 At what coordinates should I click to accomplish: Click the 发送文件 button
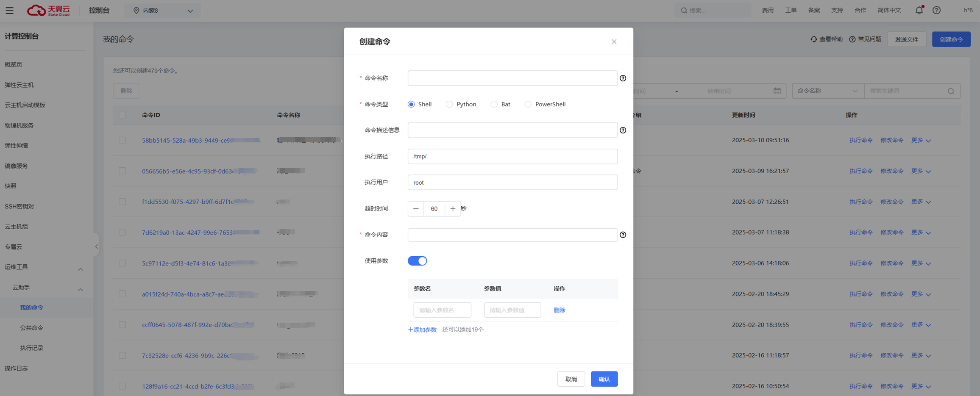(906, 39)
